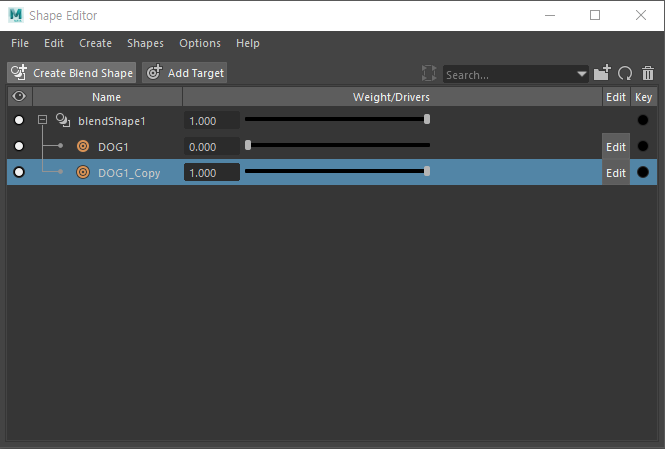Viewport: 665px width, 449px height.
Task: Set a key on blendShape1
Action: click(x=643, y=120)
